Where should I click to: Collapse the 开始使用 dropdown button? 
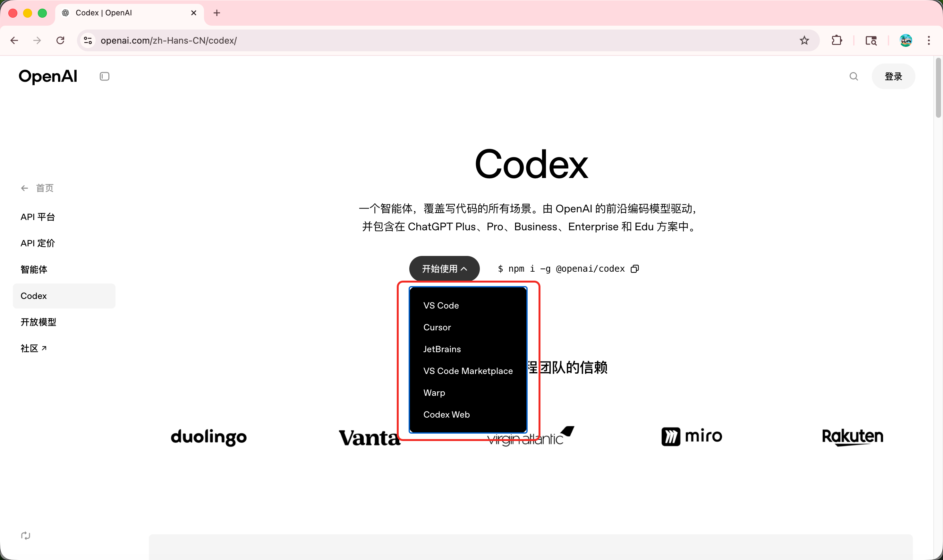tap(444, 269)
